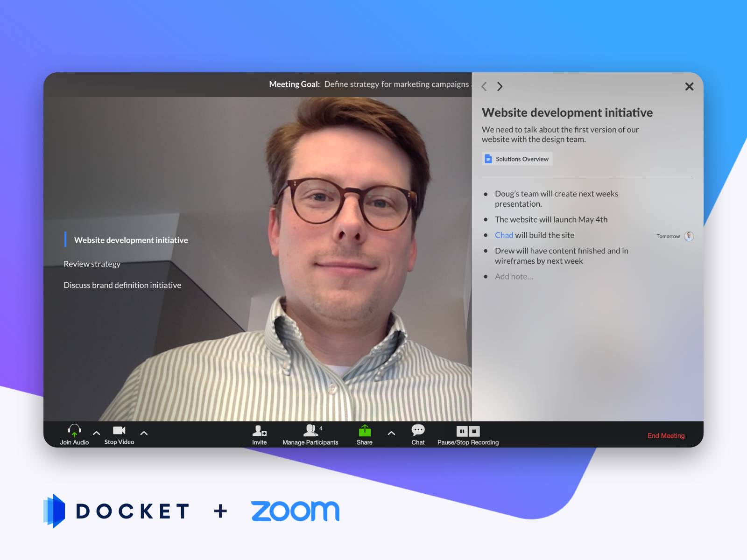This screenshot has width=747, height=560.
Task: Click Chad's avatar next to the Tomorrow task
Action: [689, 236]
